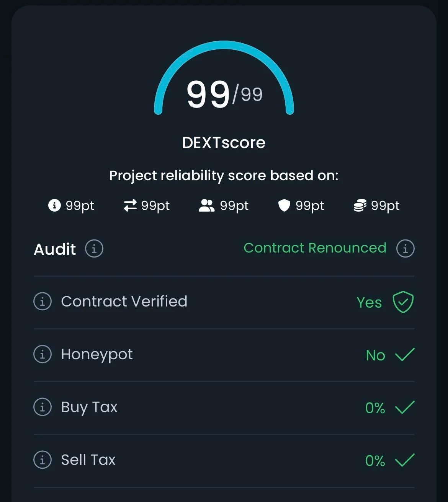Screen dimensions: 448x502
Task: Tap the holders people score icon
Action: click(207, 205)
